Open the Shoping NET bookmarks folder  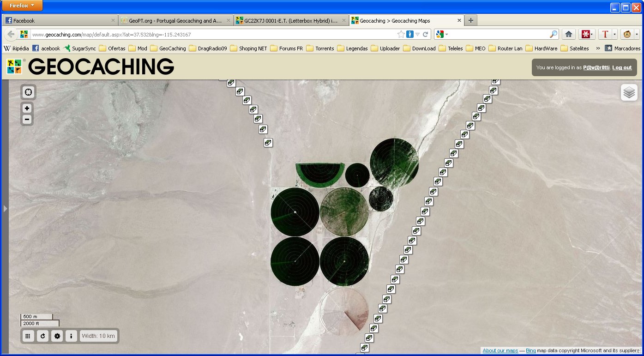click(x=248, y=48)
